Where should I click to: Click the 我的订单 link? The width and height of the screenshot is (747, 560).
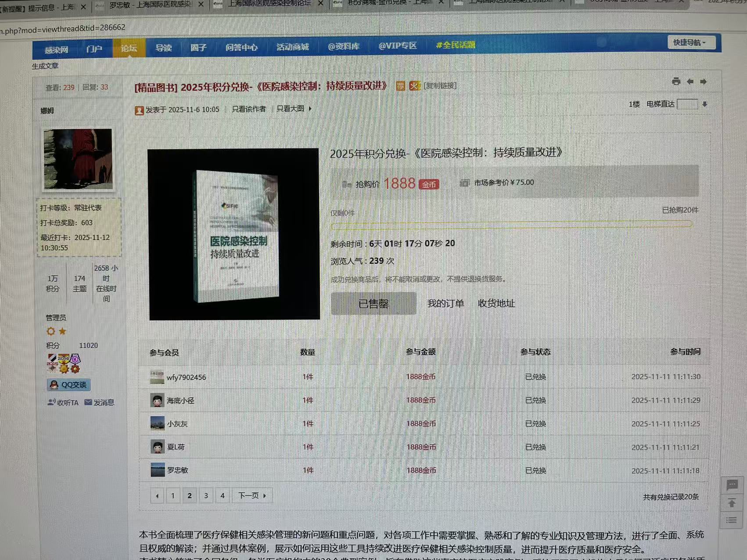coord(445,303)
